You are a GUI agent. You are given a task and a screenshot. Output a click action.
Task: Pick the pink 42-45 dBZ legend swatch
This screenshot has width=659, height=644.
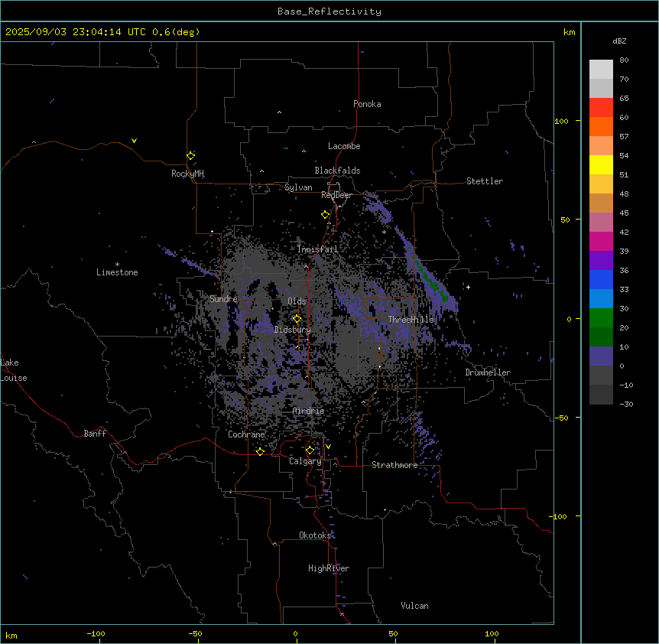click(601, 223)
